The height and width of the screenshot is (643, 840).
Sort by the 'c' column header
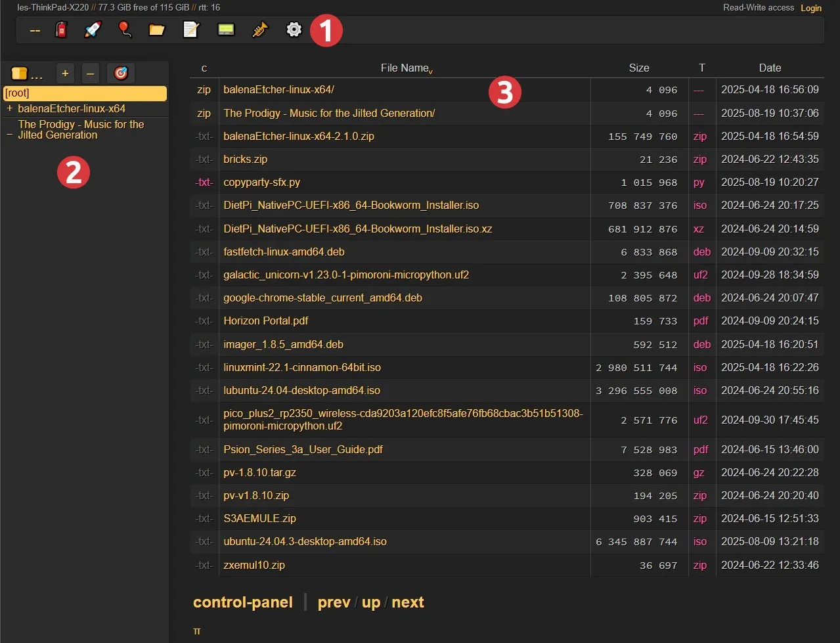(x=204, y=68)
